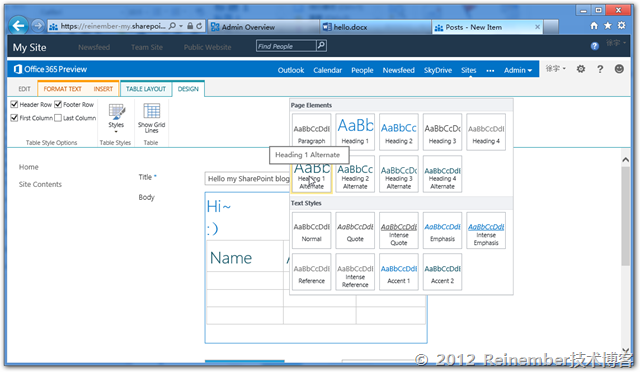The image size is (640, 372).
Task: Go to Home in left navigation
Action: pos(29,167)
